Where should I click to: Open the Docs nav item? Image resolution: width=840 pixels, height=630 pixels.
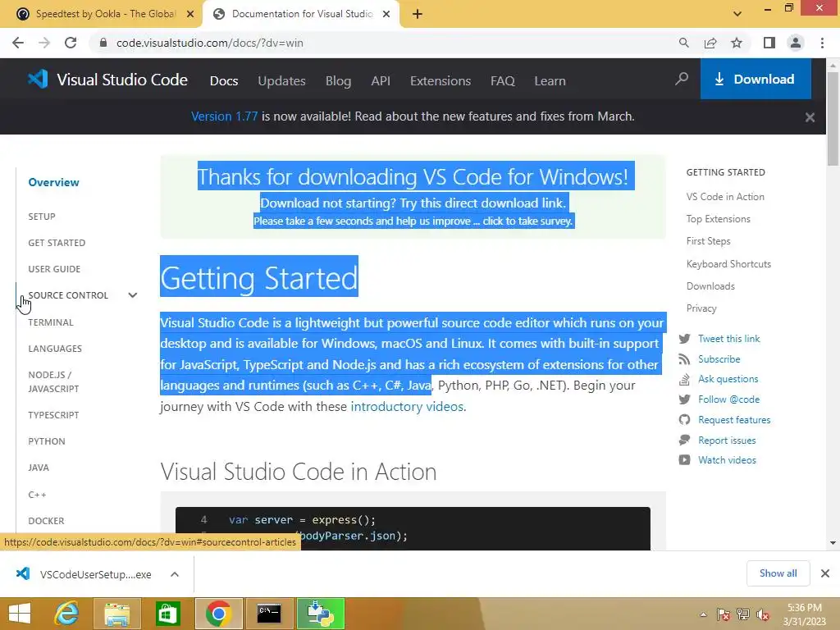(224, 81)
